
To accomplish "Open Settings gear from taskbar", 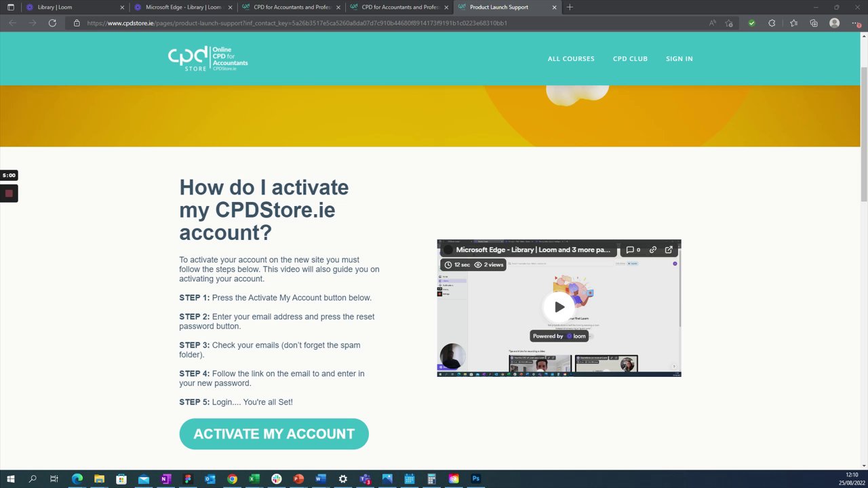I will pos(342,479).
